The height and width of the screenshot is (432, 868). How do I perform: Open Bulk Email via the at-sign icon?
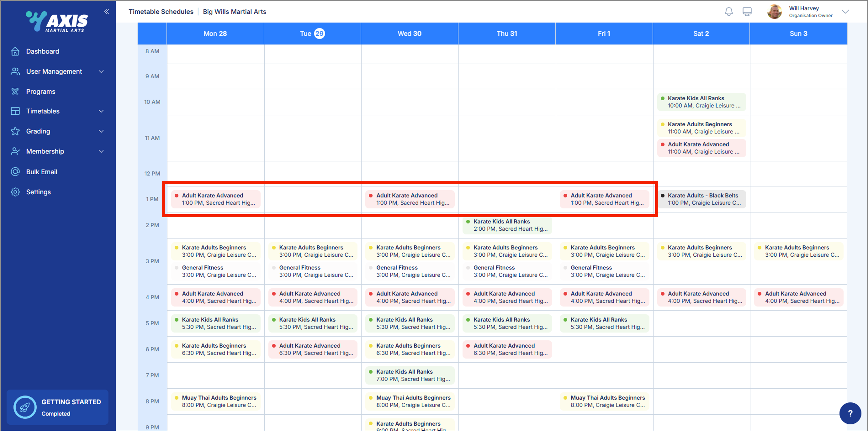15,172
